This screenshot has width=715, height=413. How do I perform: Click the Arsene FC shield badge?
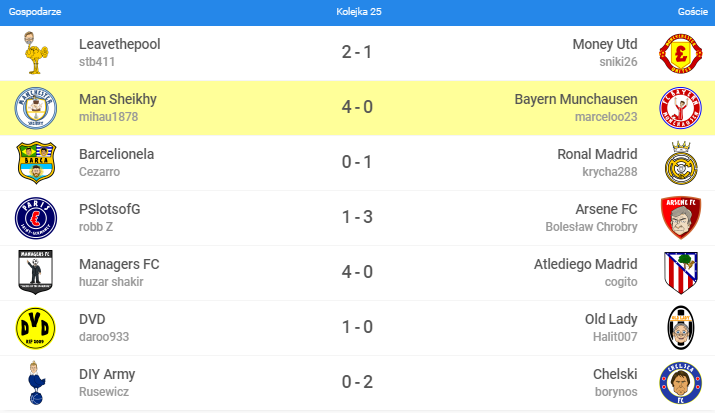[x=680, y=218]
